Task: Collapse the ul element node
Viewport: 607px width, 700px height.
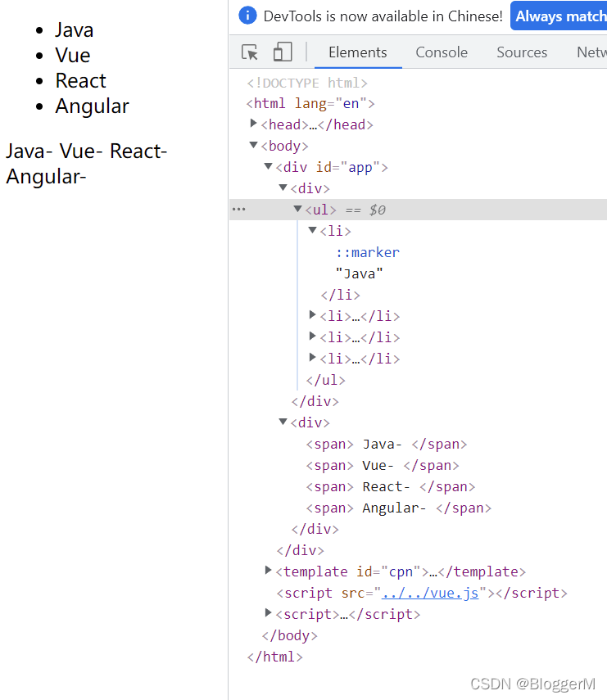Action: [297, 209]
